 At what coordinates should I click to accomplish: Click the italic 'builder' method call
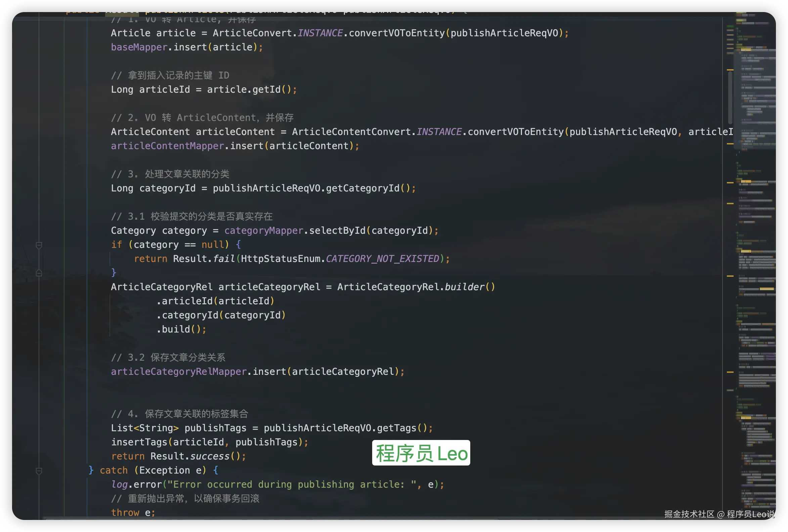click(x=464, y=287)
